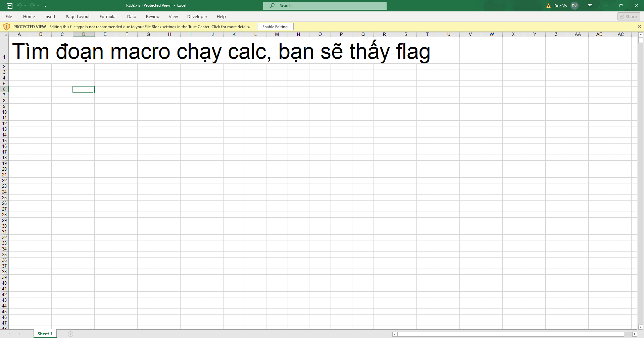Click the account warning triangle icon
644x338 pixels.
[548, 5]
